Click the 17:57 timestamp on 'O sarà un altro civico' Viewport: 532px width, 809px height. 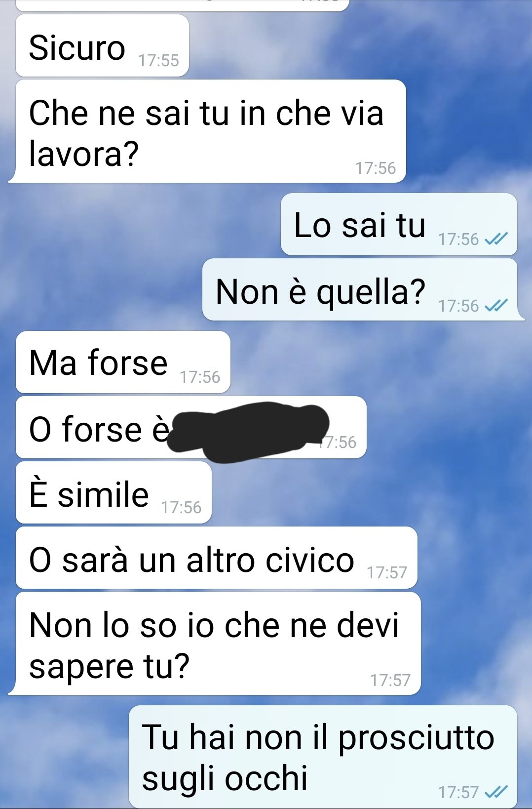[x=387, y=573]
